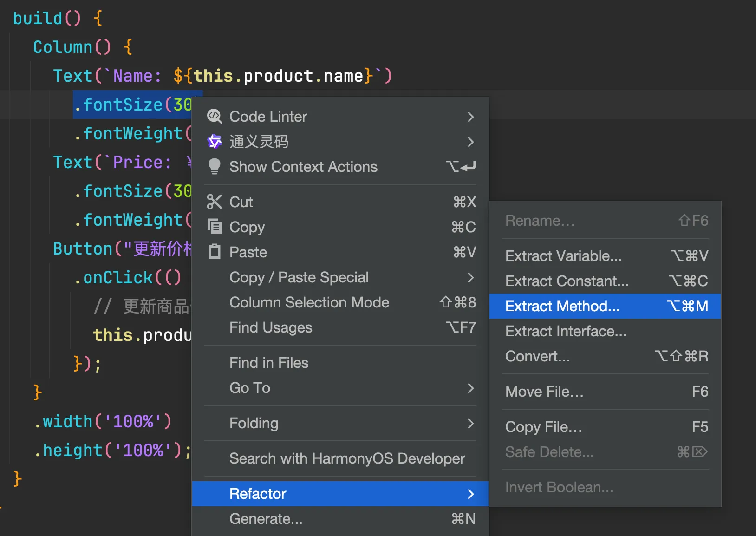Screen dimensions: 756x536
Task: Choose Extract Method from the Refactor submenu
Action: [562, 306]
